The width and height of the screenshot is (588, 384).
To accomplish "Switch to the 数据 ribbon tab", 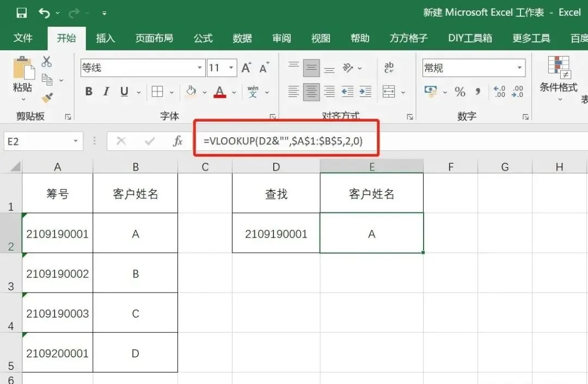I will 242,38.
